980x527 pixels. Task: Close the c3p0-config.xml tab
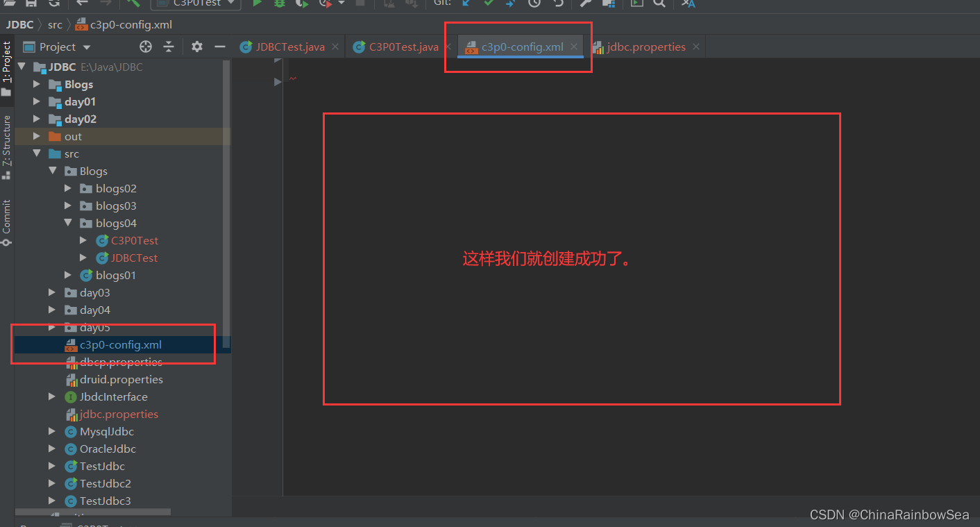point(574,47)
